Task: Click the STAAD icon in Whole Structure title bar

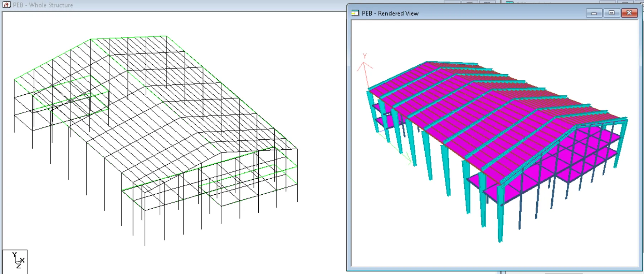Action: point(6,5)
